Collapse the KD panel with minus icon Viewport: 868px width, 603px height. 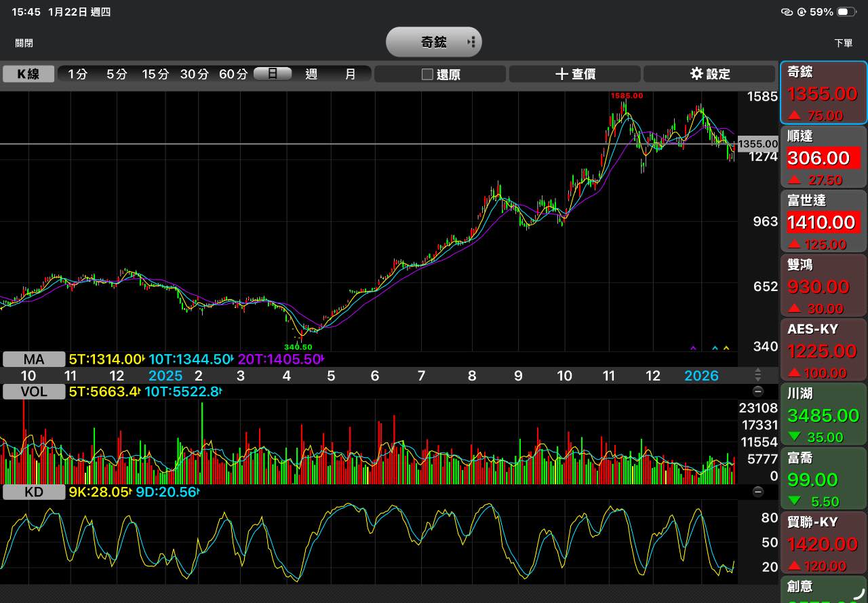(758, 492)
